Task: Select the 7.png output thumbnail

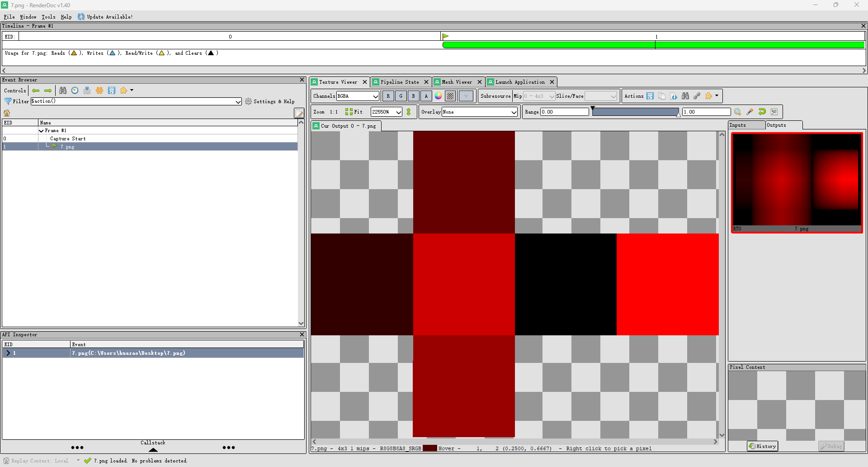Action: pyautogui.click(x=797, y=182)
